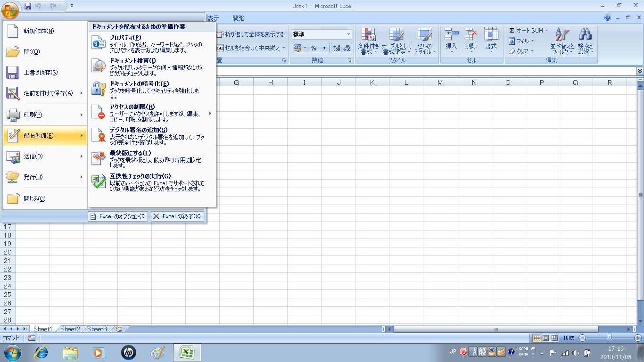Click the Office button orb
This screenshot has height=362, width=644.
(10, 8)
